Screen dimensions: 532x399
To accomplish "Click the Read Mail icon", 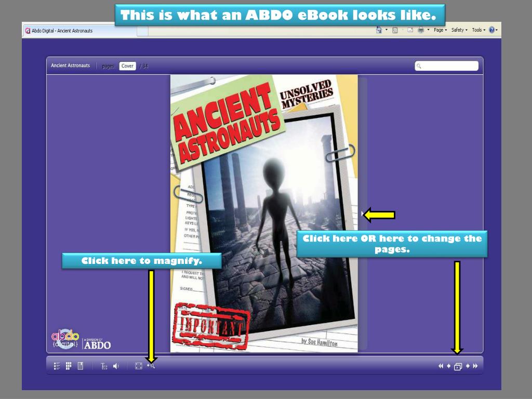I will (410, 30).
